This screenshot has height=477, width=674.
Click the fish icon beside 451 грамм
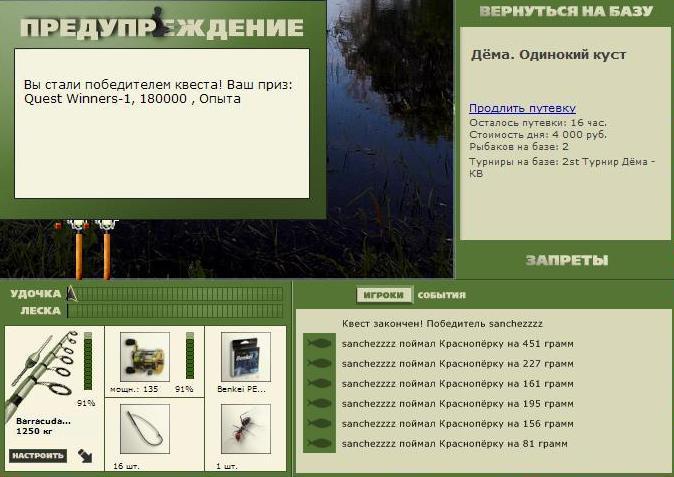pyautogui.click(x=319, y=343)
